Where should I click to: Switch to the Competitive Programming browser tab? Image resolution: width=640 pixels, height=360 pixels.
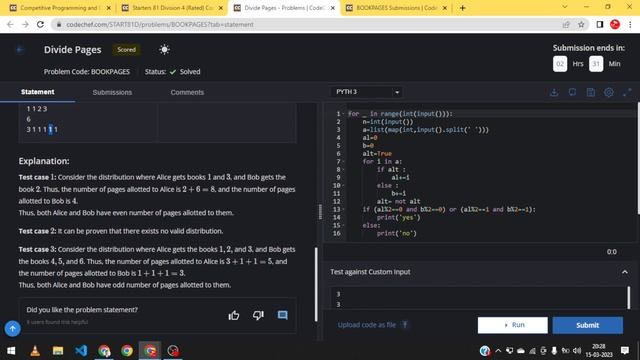pos(59,8)
